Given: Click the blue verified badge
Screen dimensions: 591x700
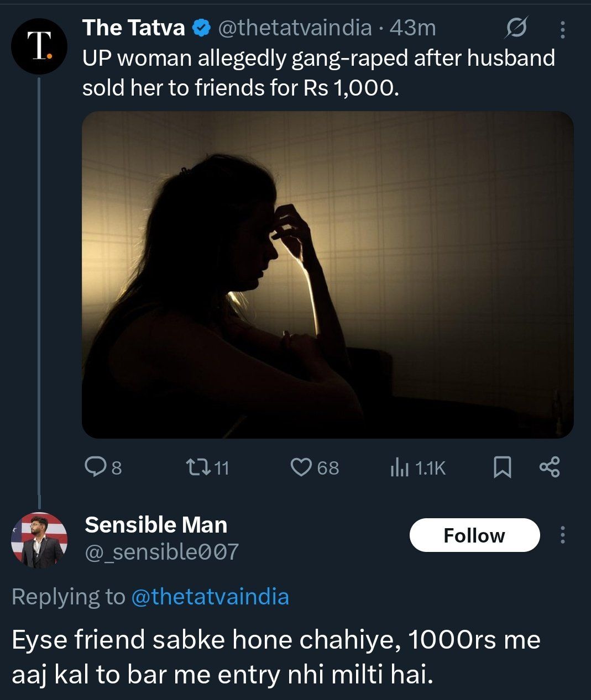Looking at the screenshot, I should tap(201, 28).
